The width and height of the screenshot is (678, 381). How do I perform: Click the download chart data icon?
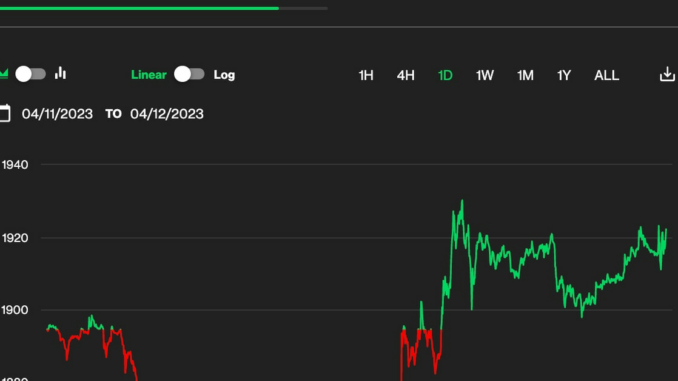[668, 74]
